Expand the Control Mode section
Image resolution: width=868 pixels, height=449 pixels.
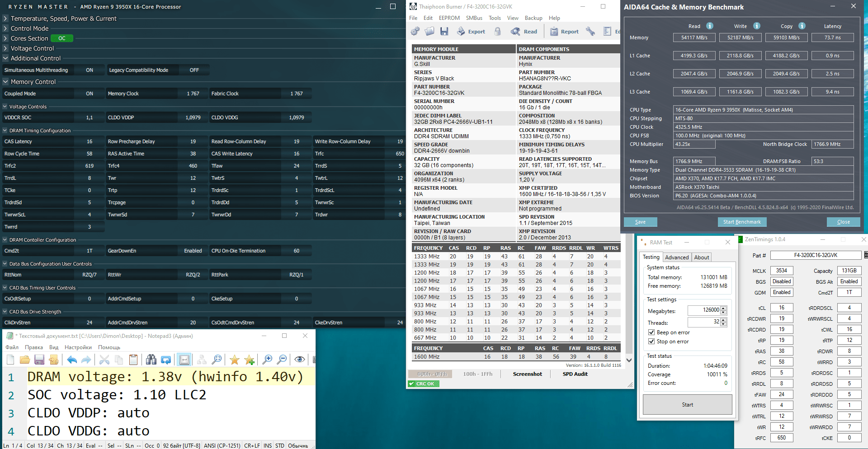[x=5, y=28]
